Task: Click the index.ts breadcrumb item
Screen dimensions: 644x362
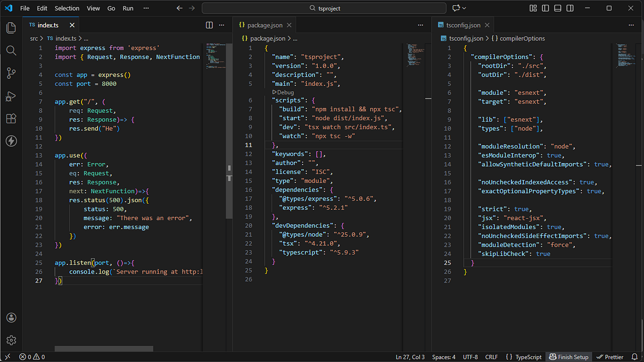Action: [62, 39]
